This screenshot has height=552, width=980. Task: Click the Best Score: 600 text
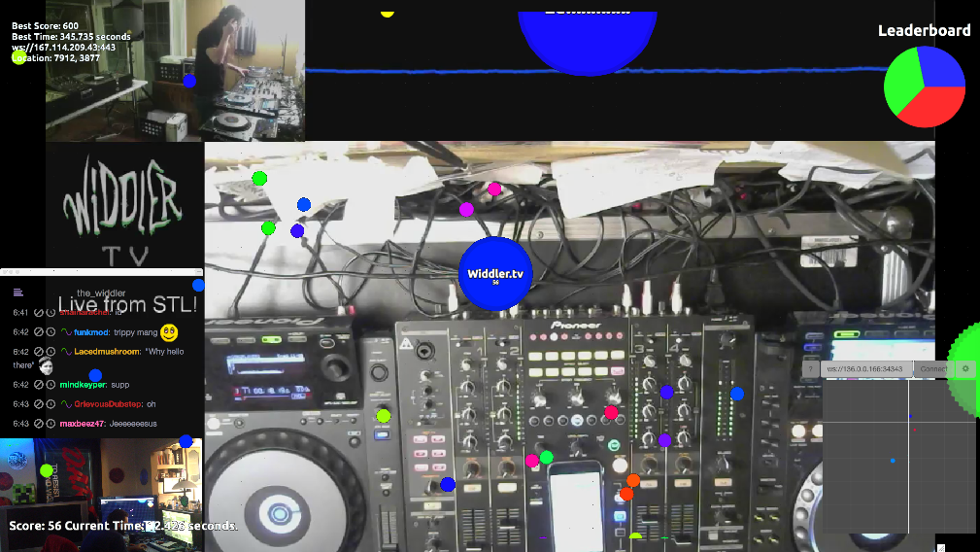point(45,26)
